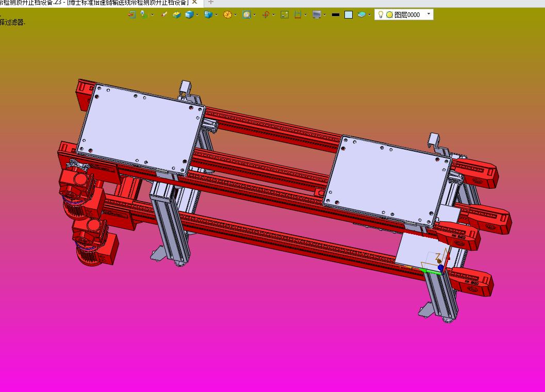Click the orange section-view circle icon
This screenshot has width=545, height=392.
point(227,14)
